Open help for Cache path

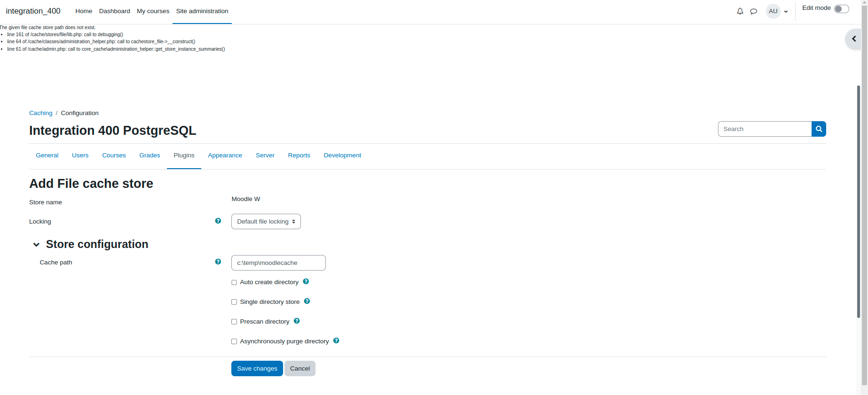pyautogui.click(x=218, y=262)
